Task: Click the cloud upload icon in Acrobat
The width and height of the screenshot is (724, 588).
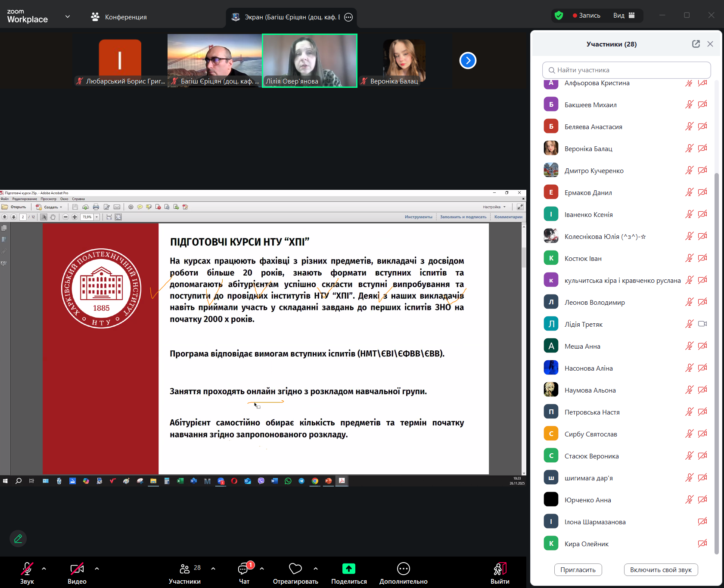Action: pos(85,207)
